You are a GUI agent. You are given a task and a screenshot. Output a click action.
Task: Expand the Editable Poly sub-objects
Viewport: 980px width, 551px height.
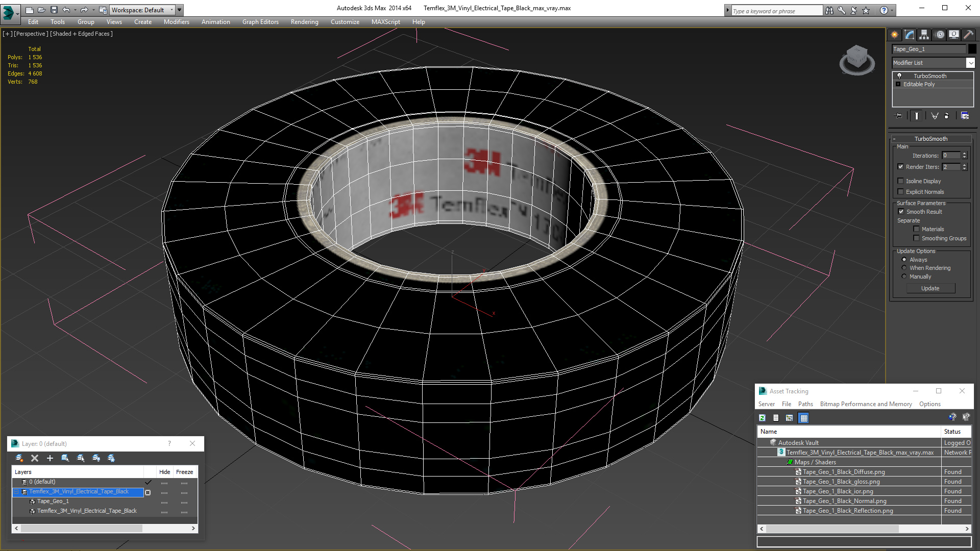click(898, 84)
